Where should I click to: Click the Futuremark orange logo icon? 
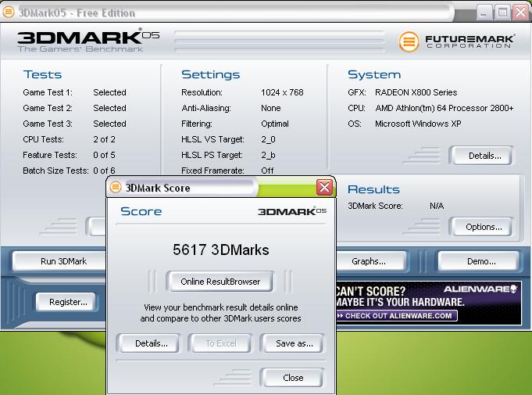[x=409, y=41]
